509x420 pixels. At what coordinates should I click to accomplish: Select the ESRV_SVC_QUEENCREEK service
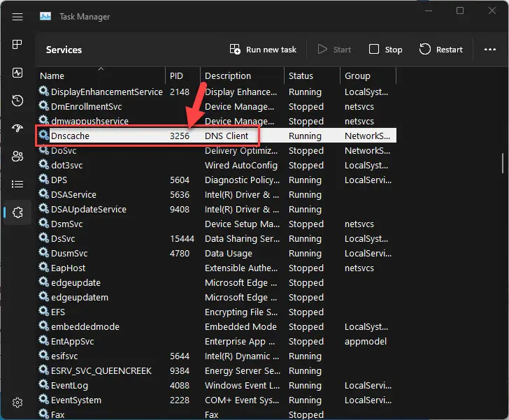pyautogui.click(x=216, y=370)
